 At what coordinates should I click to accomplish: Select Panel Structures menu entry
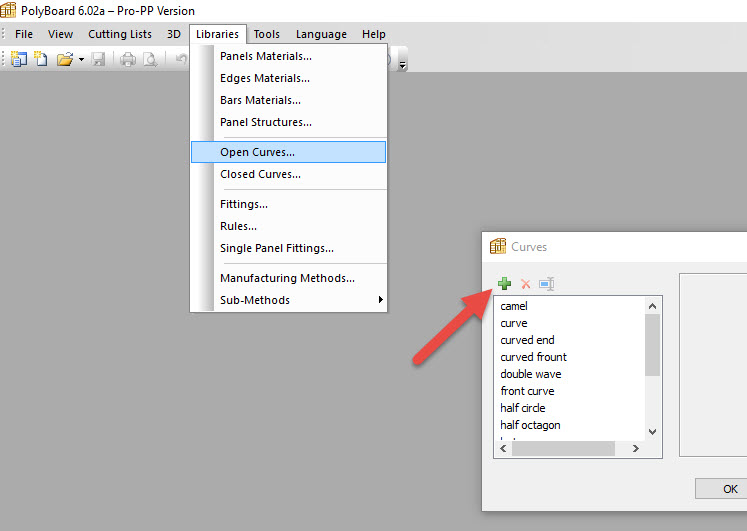[289, 122]
